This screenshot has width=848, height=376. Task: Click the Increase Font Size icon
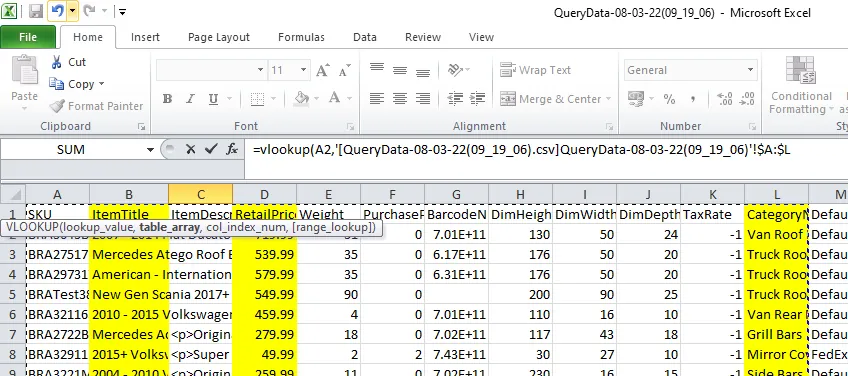(x=322, y=70)
